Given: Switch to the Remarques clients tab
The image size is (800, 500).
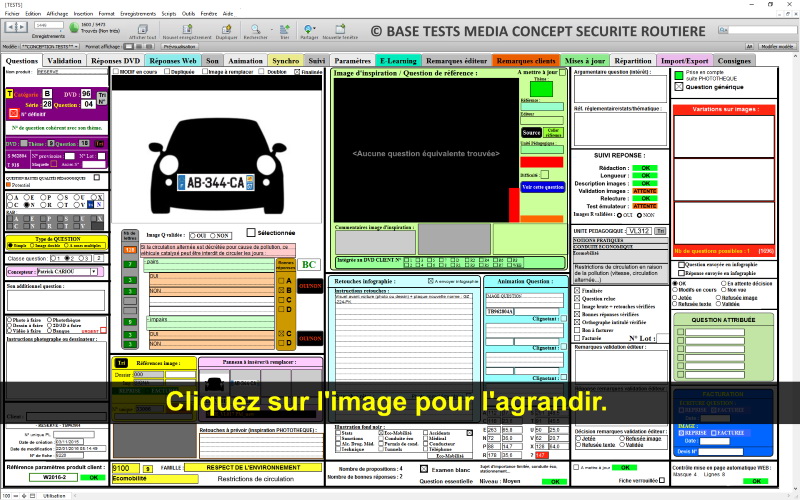Looking at the screenshot, I should pos(526,61).
